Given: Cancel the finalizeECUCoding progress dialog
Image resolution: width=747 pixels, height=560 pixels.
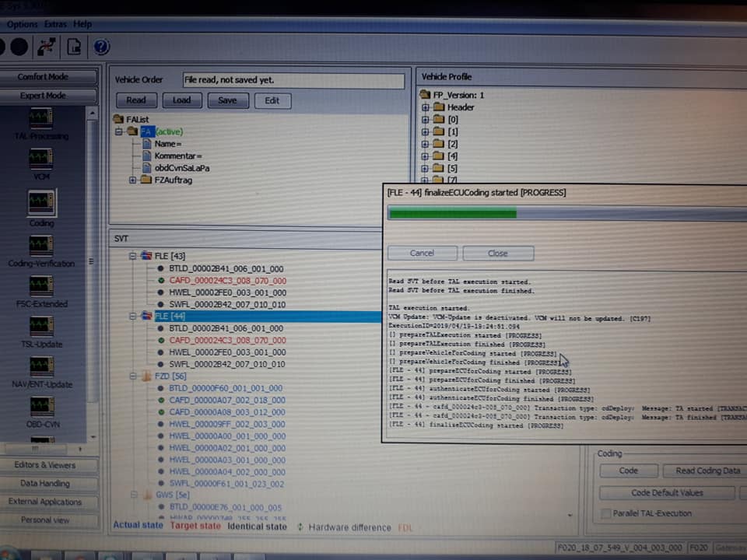Looking at the screenshot, I should [x=422, y=254].
